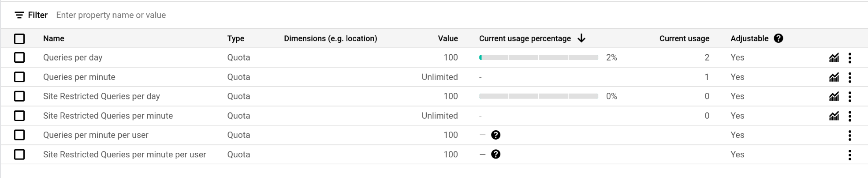View chart for Site Restricted Queries per minute

pyautogui.click(x=834, y=116)
